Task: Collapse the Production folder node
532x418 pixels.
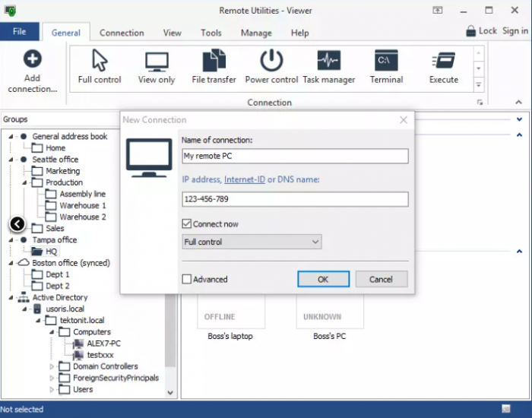Action: coord(24,182)
